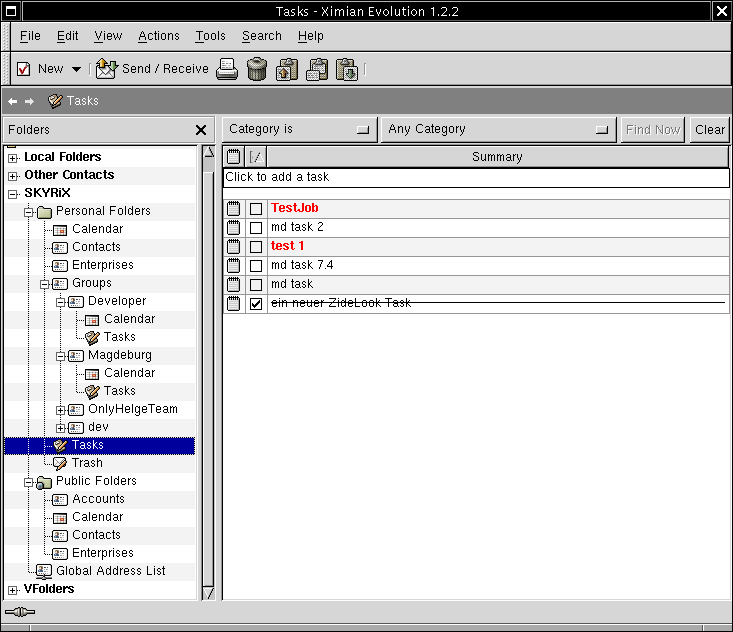Click the Tasks icon in the title bar
The height and width of the screenshot is (632, 733).
55,101
